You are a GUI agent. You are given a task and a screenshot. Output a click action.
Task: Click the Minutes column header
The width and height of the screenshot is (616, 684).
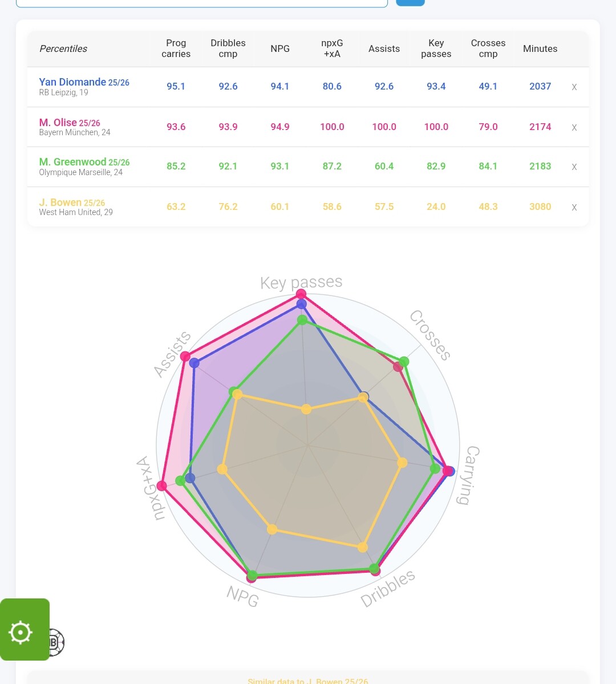click(540, 48)
